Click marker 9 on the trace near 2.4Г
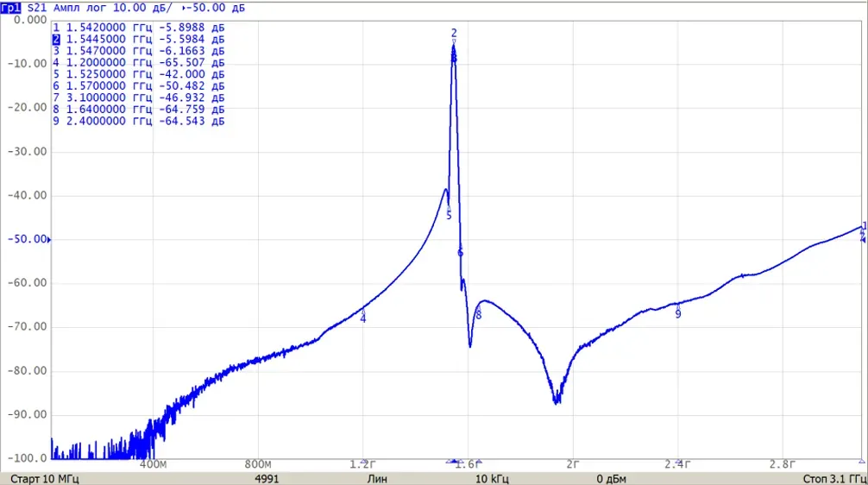 [x=678, y=312]
